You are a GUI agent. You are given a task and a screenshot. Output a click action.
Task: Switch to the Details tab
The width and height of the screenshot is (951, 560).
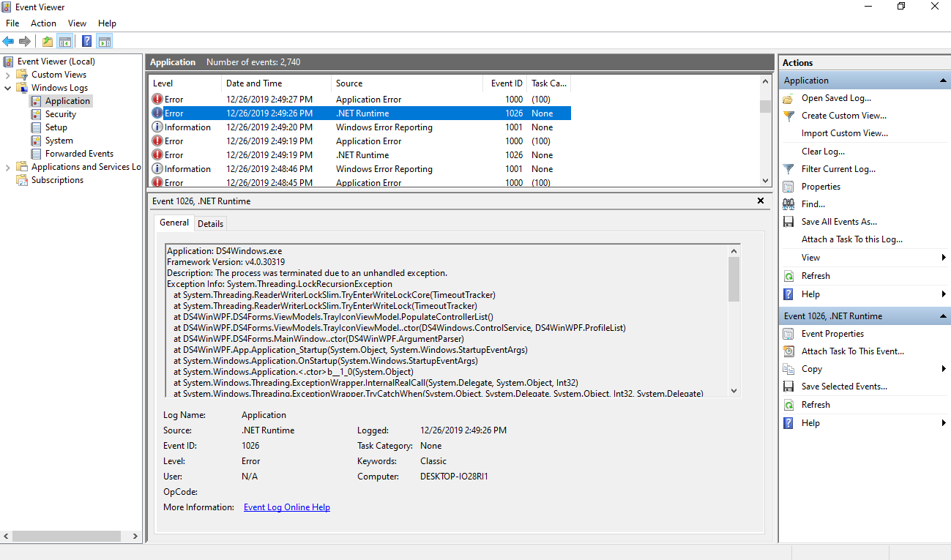[x=210, y=223]
